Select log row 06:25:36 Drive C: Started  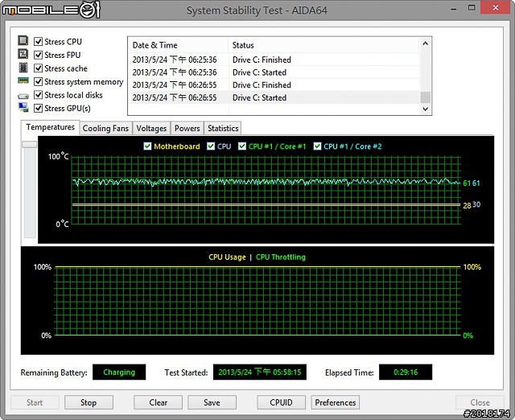pyautogui.click(x=274, y=72)
